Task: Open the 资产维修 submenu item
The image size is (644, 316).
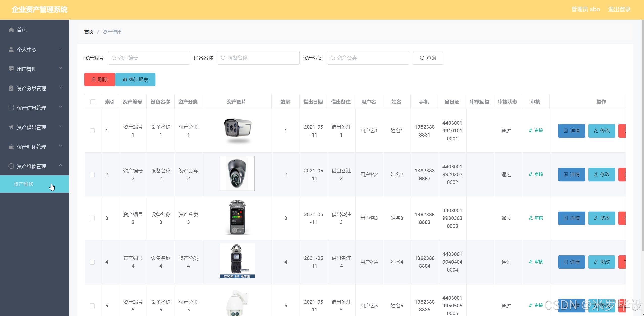Action: coord(23,184)
